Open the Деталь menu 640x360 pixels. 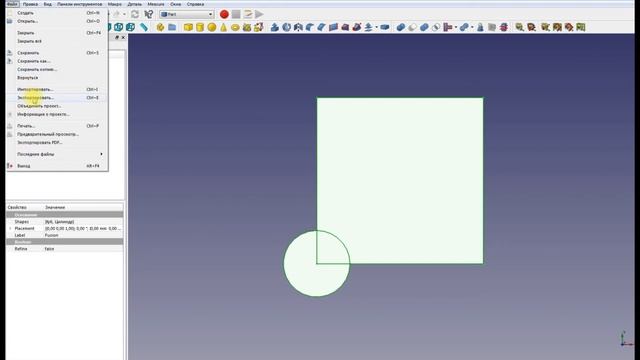[x=134, y=4]
